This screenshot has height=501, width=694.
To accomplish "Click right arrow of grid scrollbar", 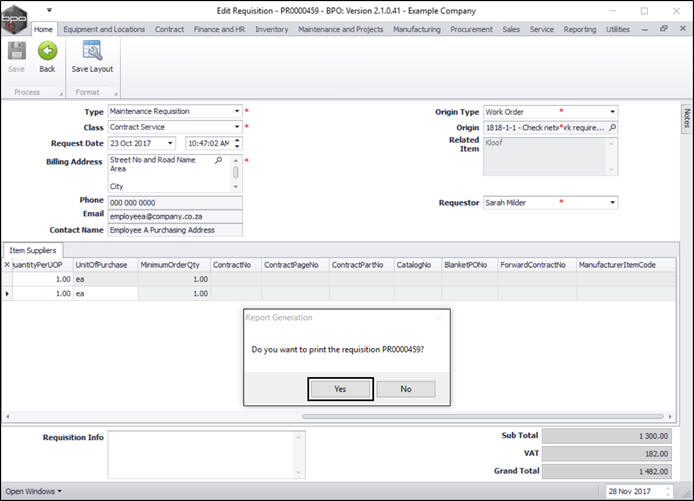I will pos(670,416).
